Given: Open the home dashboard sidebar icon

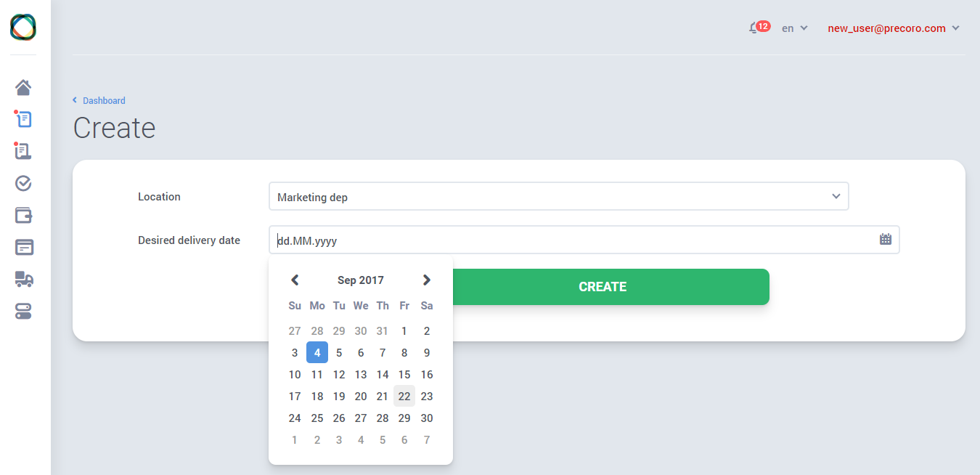Looking at the screenshot, I should point(23,88).
